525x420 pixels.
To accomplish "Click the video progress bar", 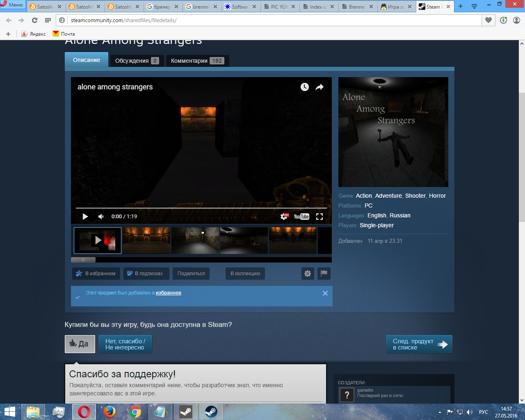I will [201, 208].
